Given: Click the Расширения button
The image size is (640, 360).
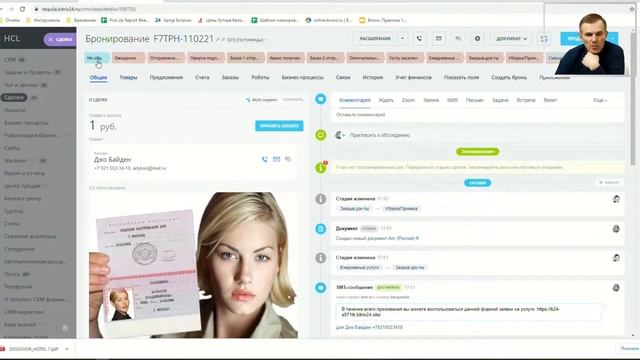Looking at the screenshot, I should point(375,38).
